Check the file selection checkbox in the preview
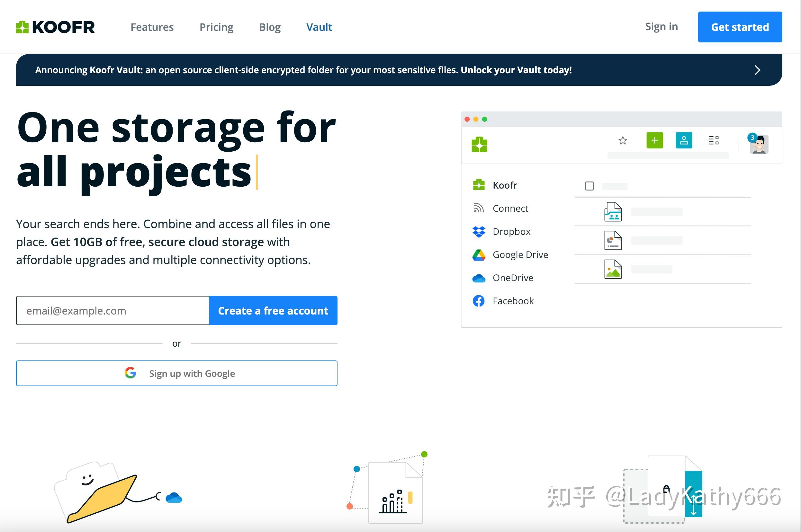Image resolution: width=801 pixels, height=532 pixels. (x=589, y=186)
